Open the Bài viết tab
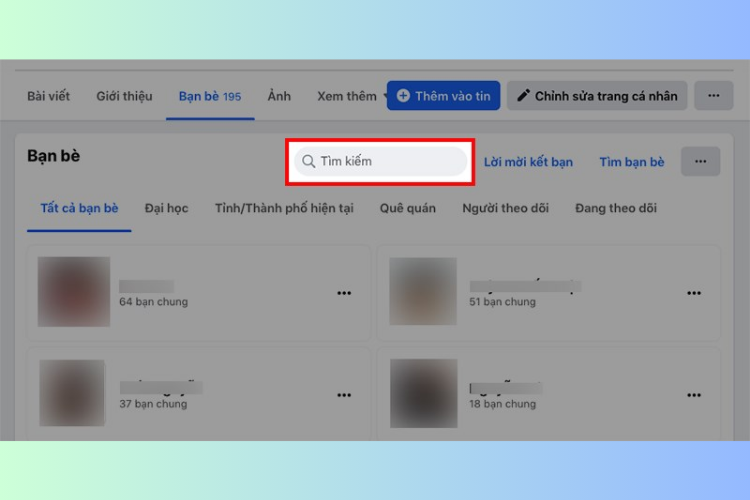 coord(48,96)
